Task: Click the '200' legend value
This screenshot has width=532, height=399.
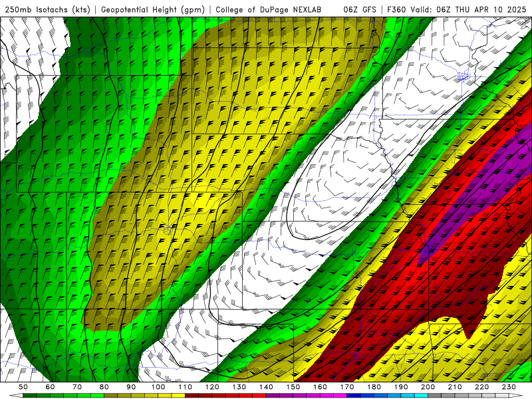Action: (428, 387)
